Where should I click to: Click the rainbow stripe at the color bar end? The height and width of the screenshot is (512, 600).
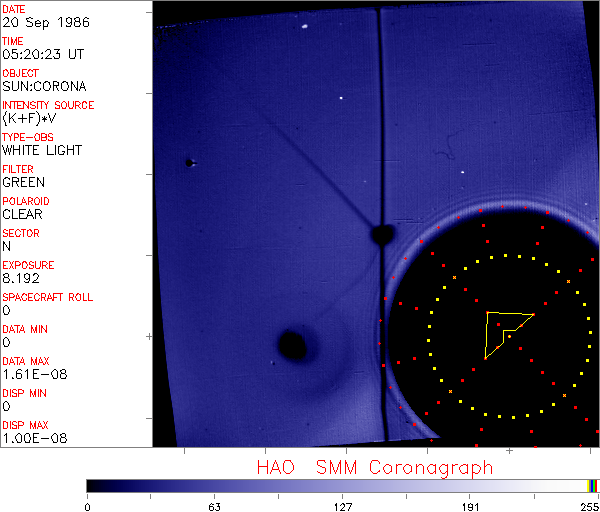pos(593,485)
